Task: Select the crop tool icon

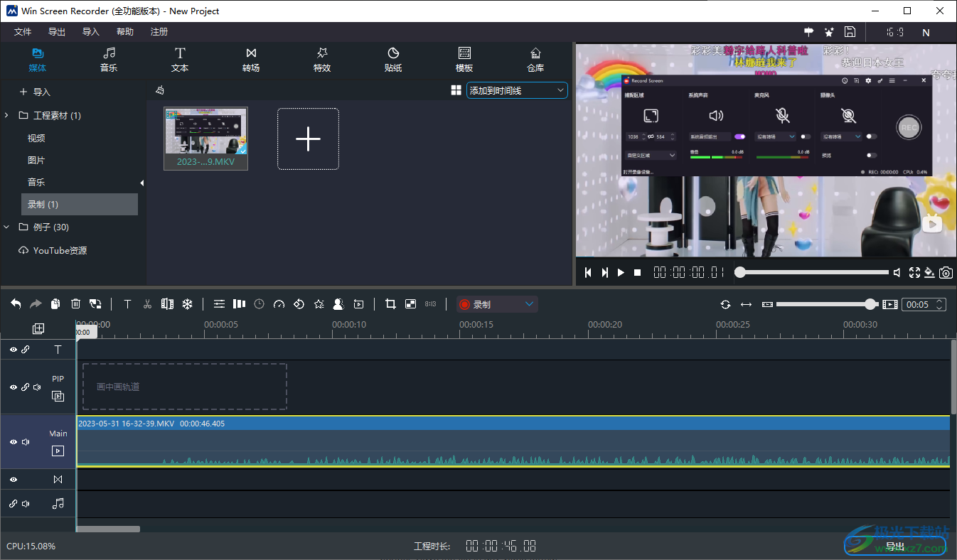Action: coord(390,304)
